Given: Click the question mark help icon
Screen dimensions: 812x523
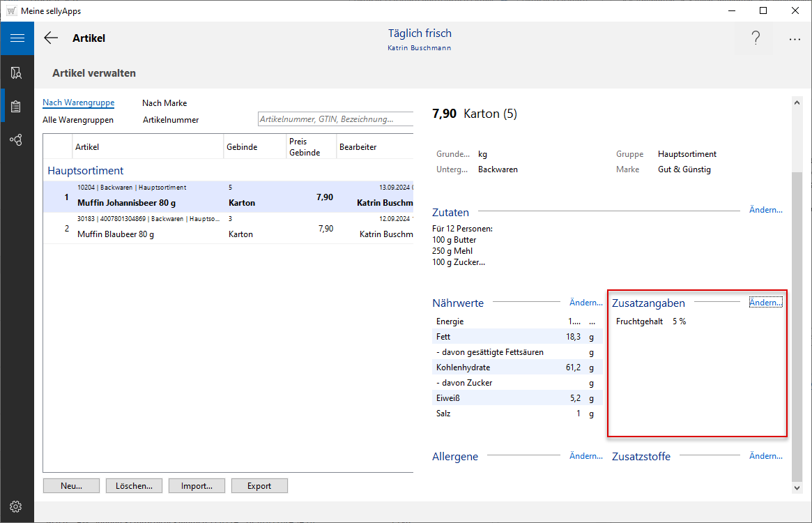Looking at the screenshot, I should click(756, 38).
